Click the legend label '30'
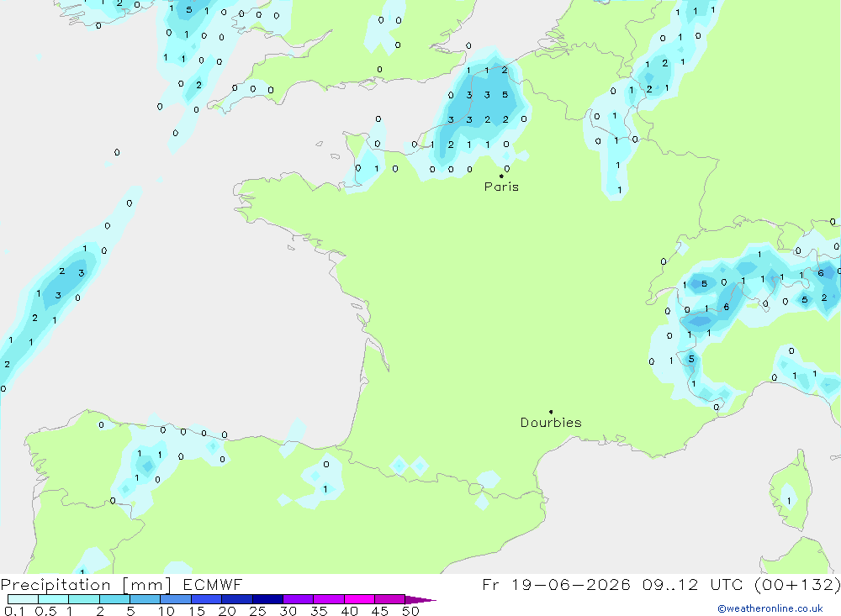The image size is (841, 616). (x=288, y=611)
